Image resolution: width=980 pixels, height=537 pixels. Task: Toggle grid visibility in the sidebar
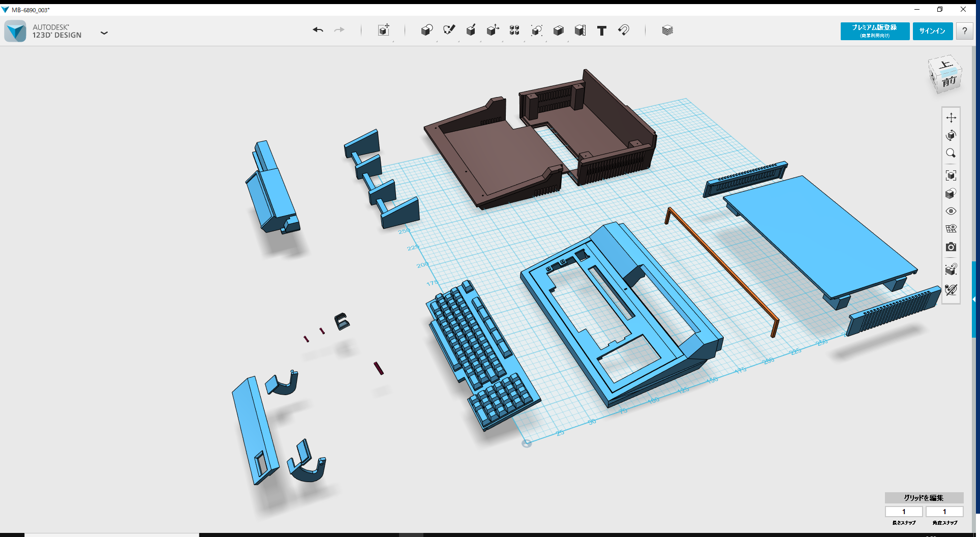point(951,228)
